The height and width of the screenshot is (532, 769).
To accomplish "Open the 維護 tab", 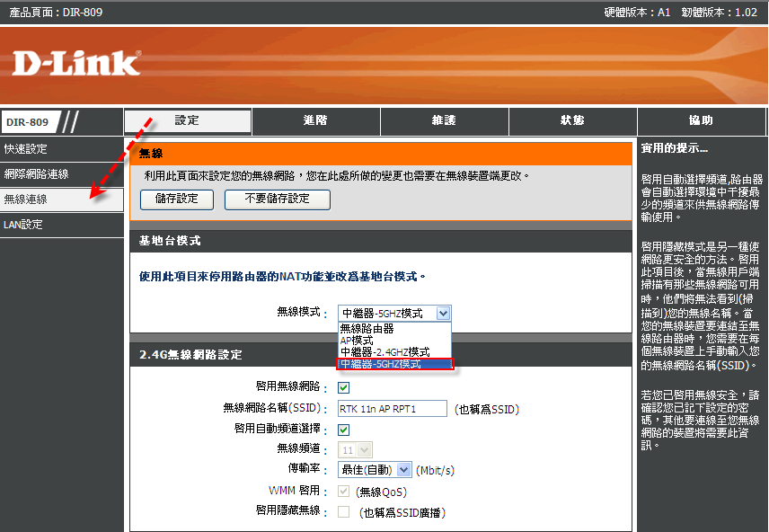I will click(x=444, y=120).
